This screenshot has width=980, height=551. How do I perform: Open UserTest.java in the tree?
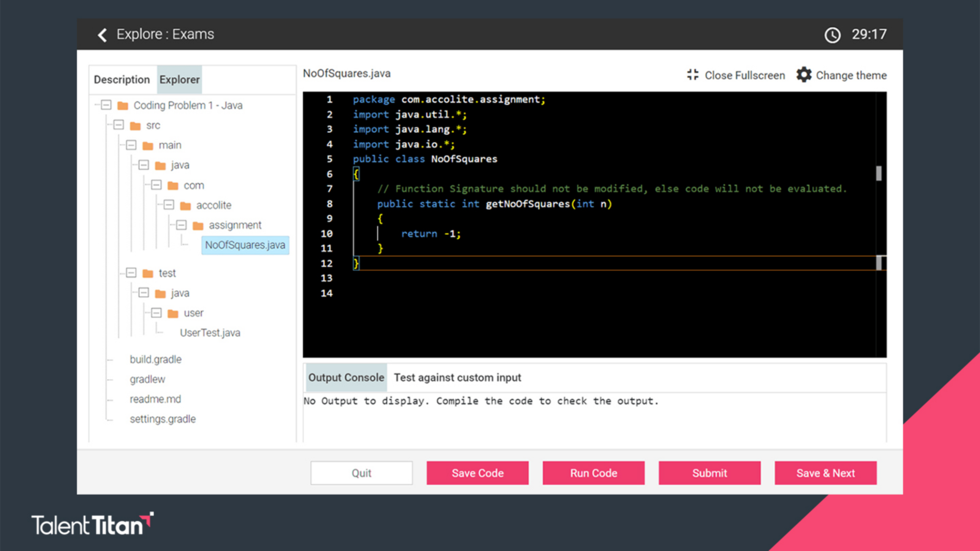[x=210, y=333]
